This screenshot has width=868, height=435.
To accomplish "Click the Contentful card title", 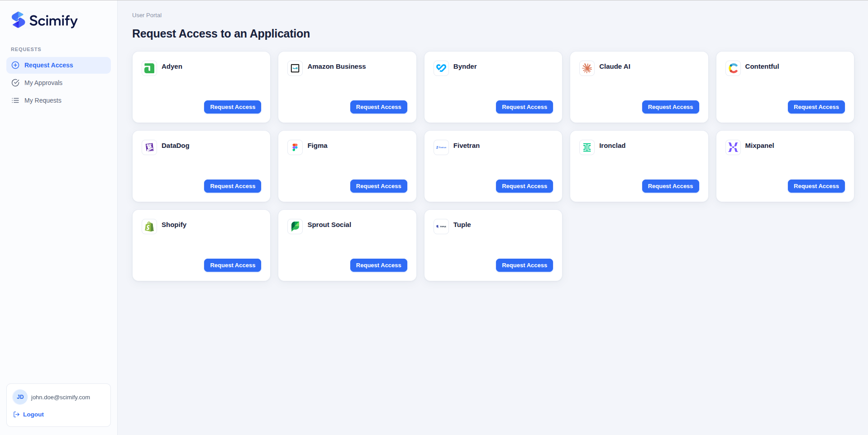I will pos(762,66).
